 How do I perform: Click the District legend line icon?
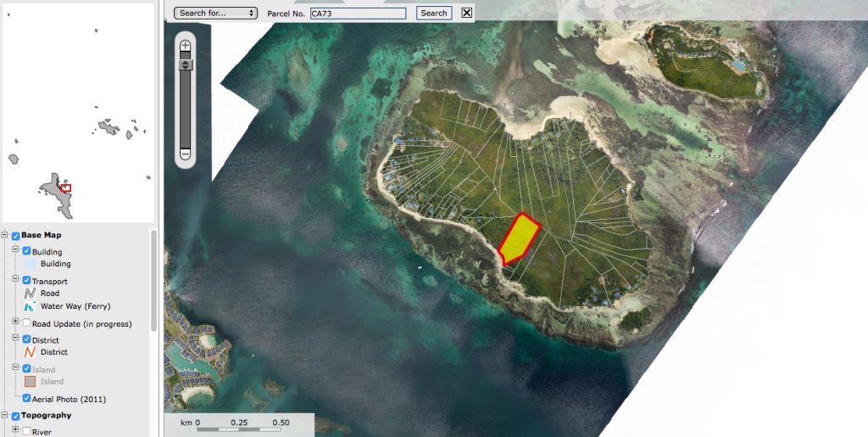[31, 352]
